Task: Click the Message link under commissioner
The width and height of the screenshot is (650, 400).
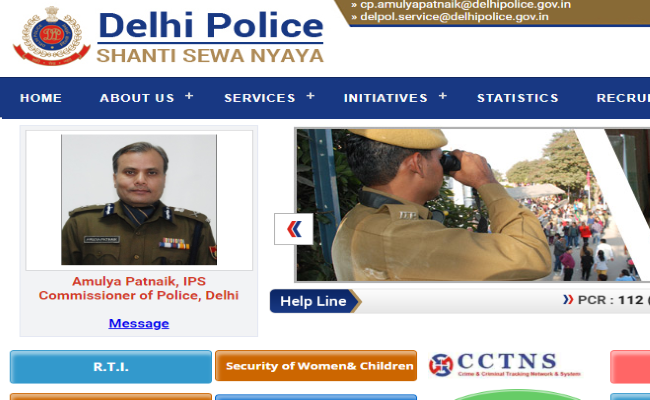Action: [x=139, y=323]
